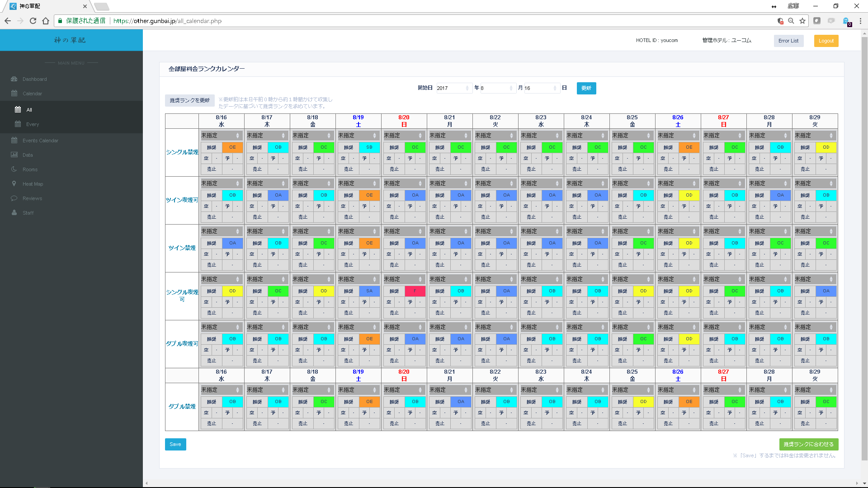Click the top 8/19 土 date header

358,121
